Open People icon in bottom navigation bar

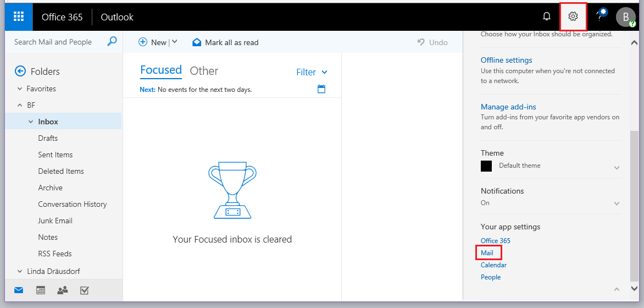click(x=63, y=290)
